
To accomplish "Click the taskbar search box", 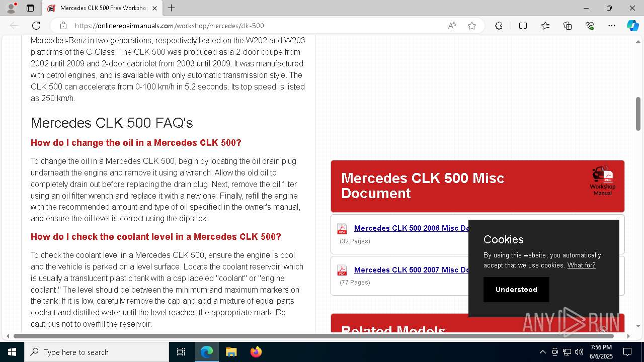I will tap(97, 352).
